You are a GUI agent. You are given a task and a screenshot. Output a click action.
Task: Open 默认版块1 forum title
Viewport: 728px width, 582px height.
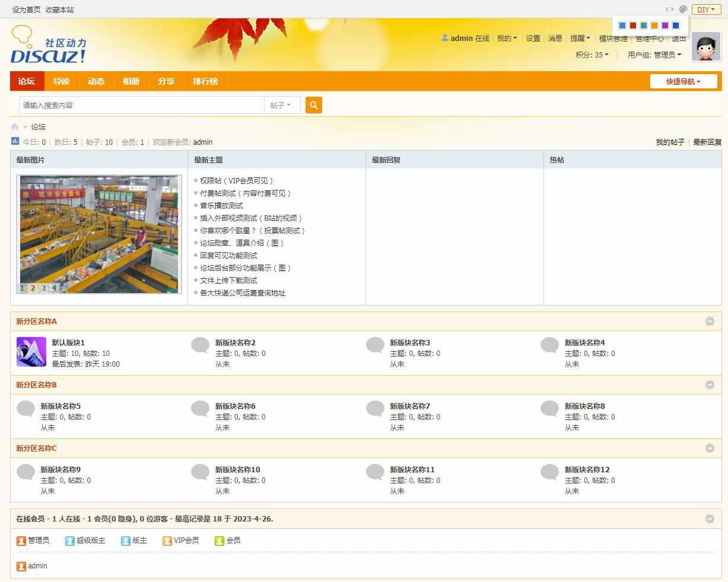pos(68,343)
